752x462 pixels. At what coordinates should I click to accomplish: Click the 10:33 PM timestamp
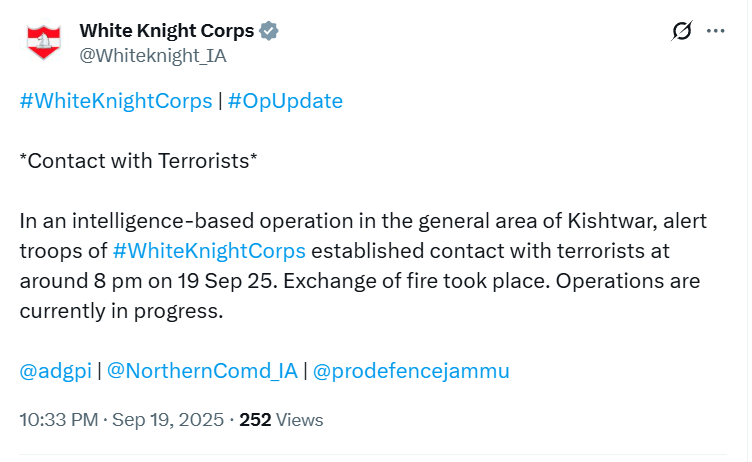[x=59, y=420]
